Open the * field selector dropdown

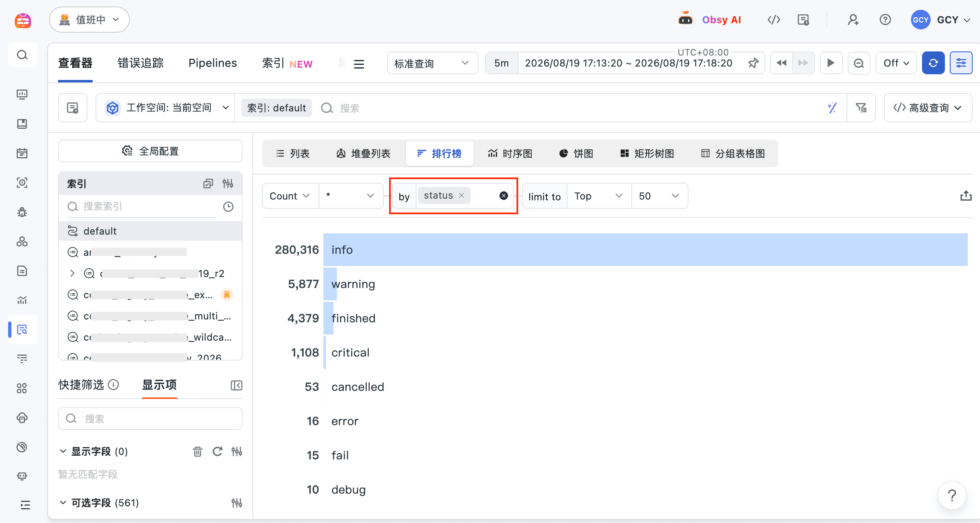click(351, 196)
